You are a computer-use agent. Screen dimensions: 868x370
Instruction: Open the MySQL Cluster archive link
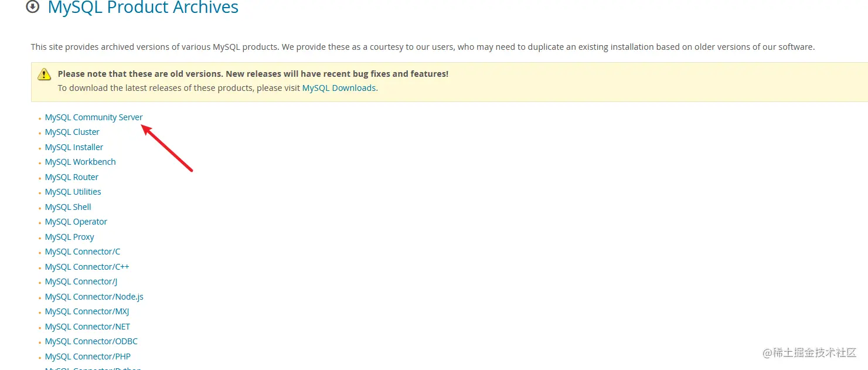[x=72, y=132]
